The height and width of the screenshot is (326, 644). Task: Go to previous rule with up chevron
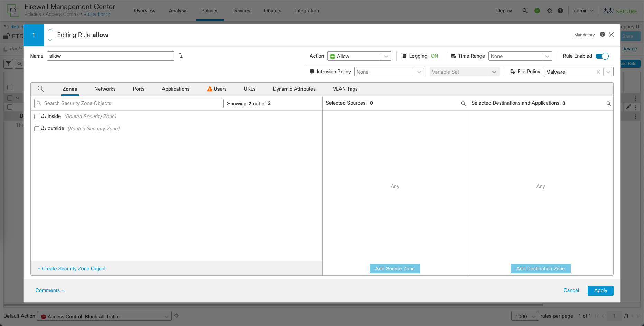click(50, 30)
